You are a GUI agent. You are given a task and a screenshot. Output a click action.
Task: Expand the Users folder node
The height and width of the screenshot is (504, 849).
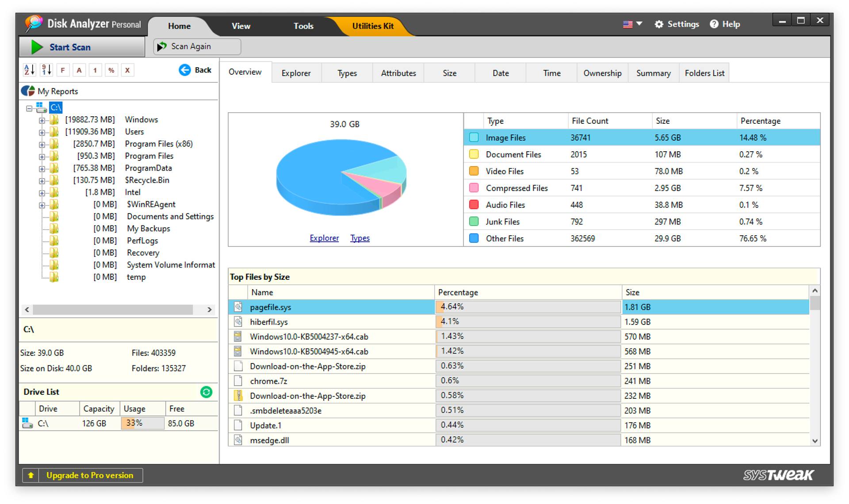point(42,132)
